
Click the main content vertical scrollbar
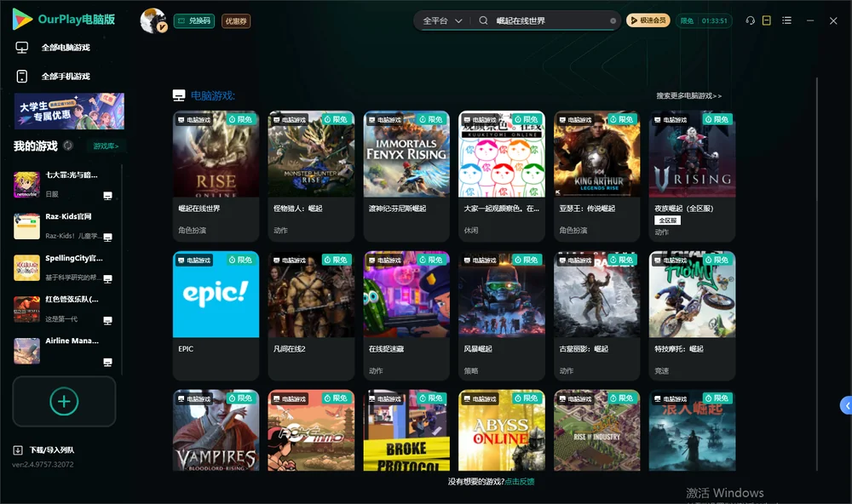(817, 274)
